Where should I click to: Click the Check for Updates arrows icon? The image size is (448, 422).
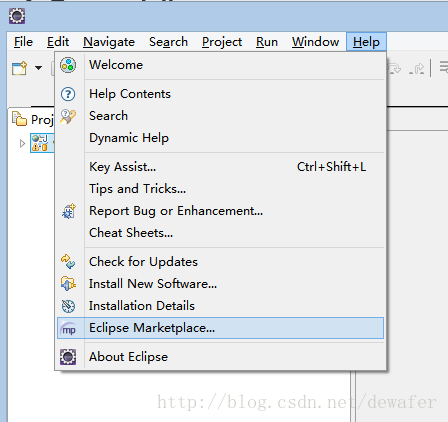68,262
